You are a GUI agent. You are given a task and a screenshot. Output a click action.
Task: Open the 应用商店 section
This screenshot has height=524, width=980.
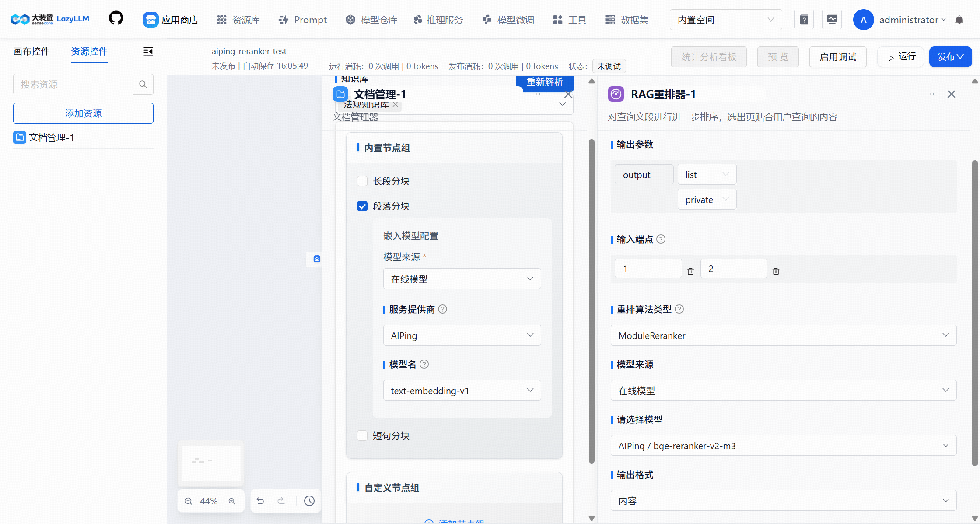tap(171, 19)
